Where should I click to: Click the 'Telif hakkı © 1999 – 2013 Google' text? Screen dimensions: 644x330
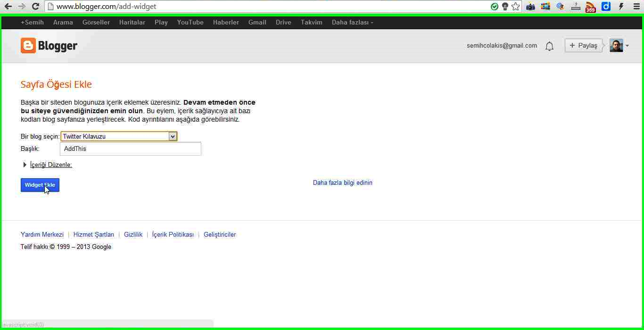(x=66, y=247)
